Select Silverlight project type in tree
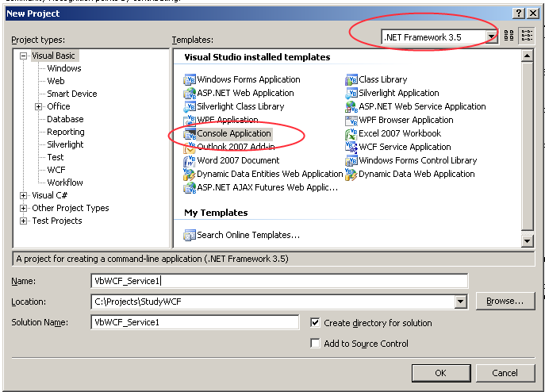 point(65,144)
